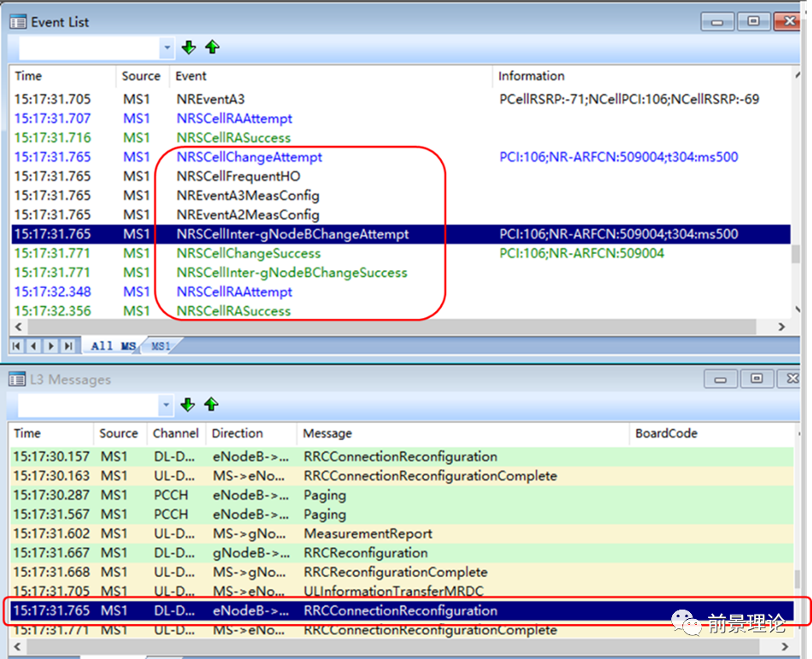Select the NREventA3 event row
Image resolution: width=812 pixels, height=659 pixels.
coord(401,99)
